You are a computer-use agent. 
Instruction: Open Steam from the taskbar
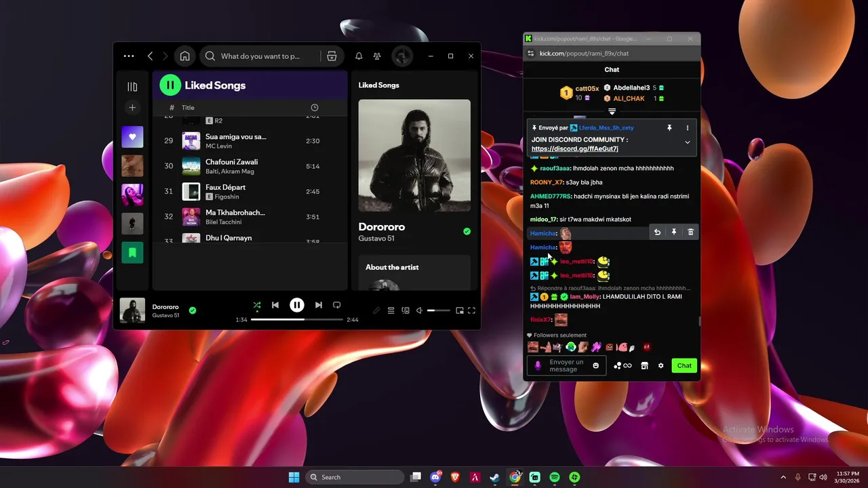pyautogui.click(x=495, y=477)
